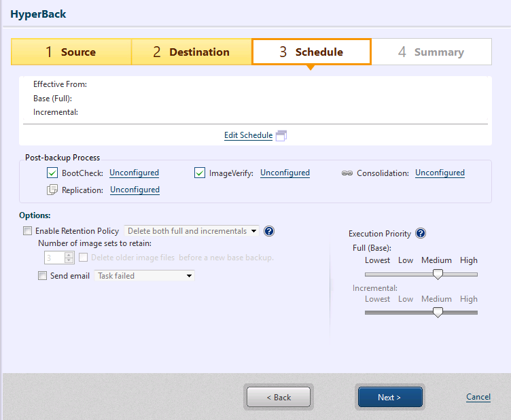This screenshot has width=511, height=420.
Task: Expand the Task failed email dropdown
Action: [144, 276]
